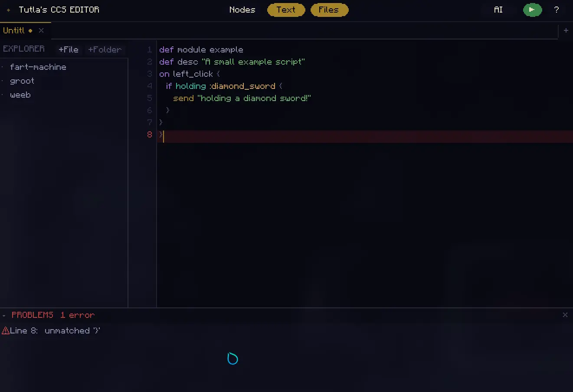The height and width of the screenshot is (392, 573).
Task: Click the diamond logo beside Tutla's CCS EDITOR
Action: point(9,10)
